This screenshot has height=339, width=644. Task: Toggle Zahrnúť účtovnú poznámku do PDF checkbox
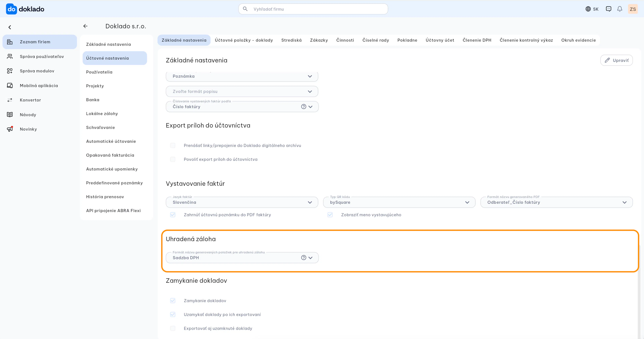pyautogui.click(x=173, y=215)
